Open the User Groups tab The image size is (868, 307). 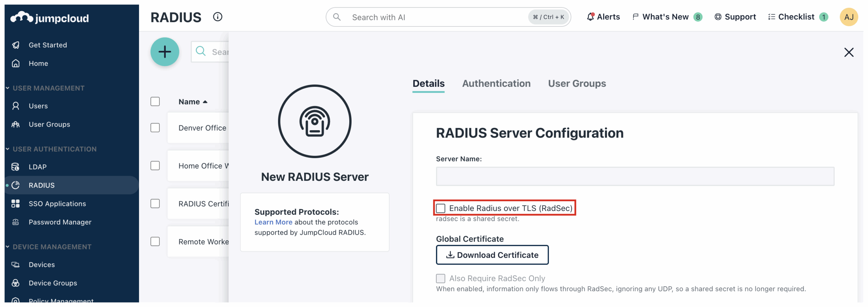pyautogui.click(x=577, y=83)
